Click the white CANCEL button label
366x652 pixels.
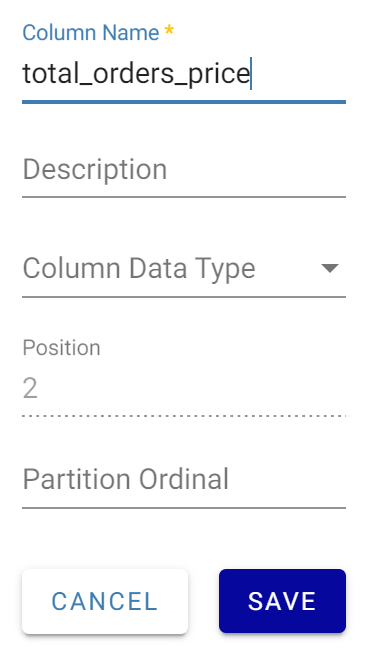click(105, 601)
